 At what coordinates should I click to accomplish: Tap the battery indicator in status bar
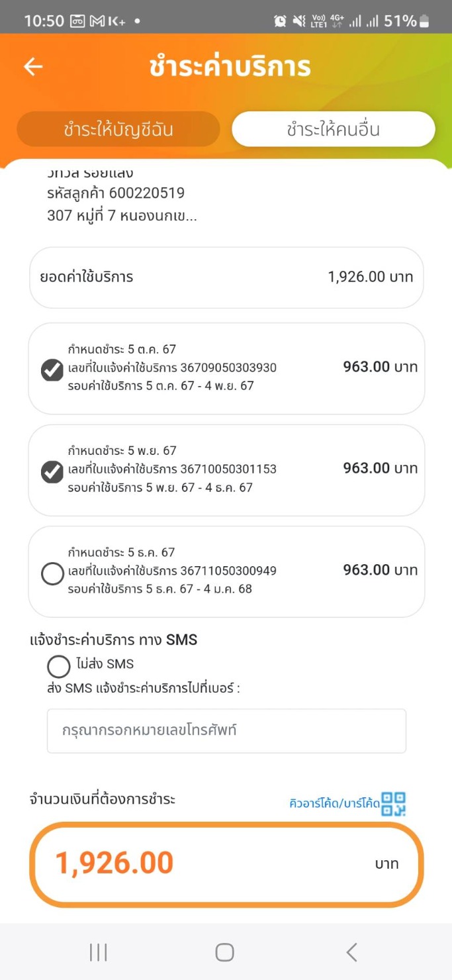[x=424, y=21]
